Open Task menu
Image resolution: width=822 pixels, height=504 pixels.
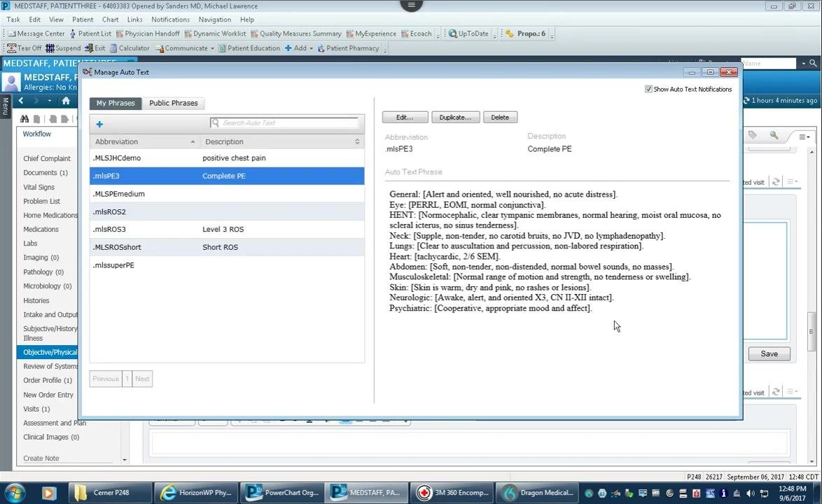click(x=13, y=20)
